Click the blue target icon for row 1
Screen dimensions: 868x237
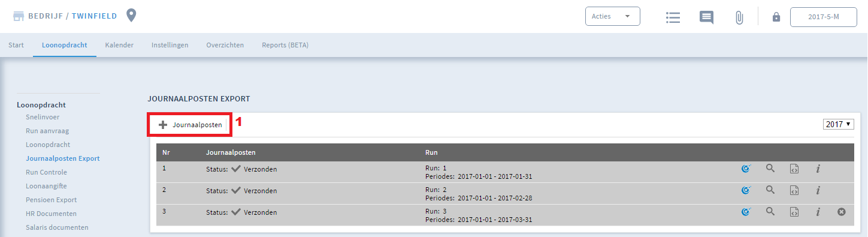coord(746,169)
